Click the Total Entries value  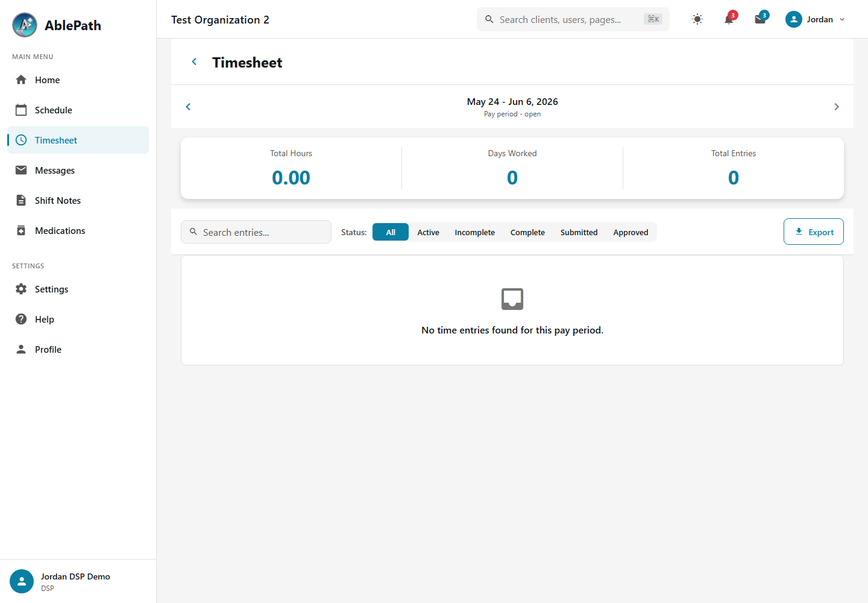(734, 177)
